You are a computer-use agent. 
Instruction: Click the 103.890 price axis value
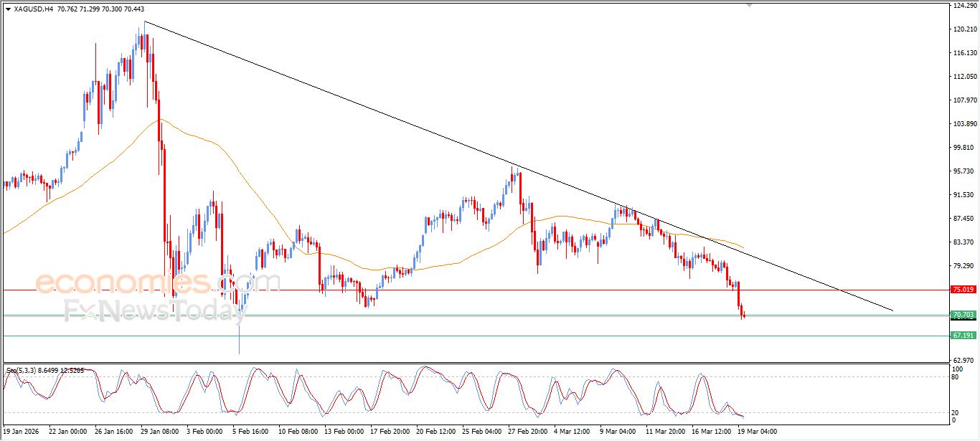pos(965,124)
